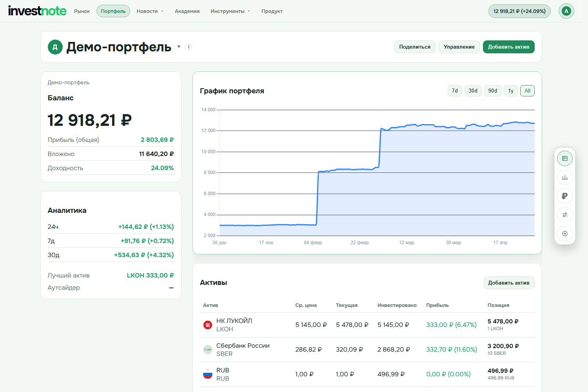Click the Актив column header
The height and width of the screenshot is (392, 588).
pos(211,305)
